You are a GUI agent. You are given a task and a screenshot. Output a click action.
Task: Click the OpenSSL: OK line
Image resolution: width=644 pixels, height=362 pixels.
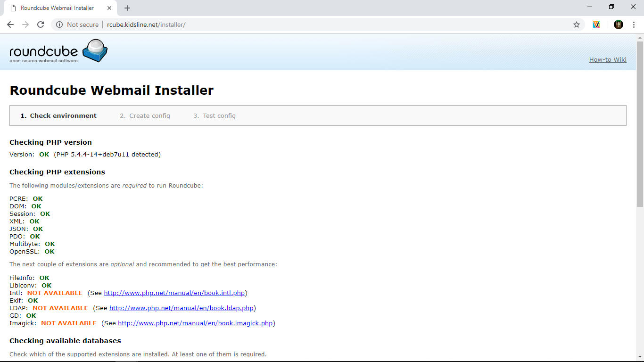pyautogui.click(x=32, y=251)
